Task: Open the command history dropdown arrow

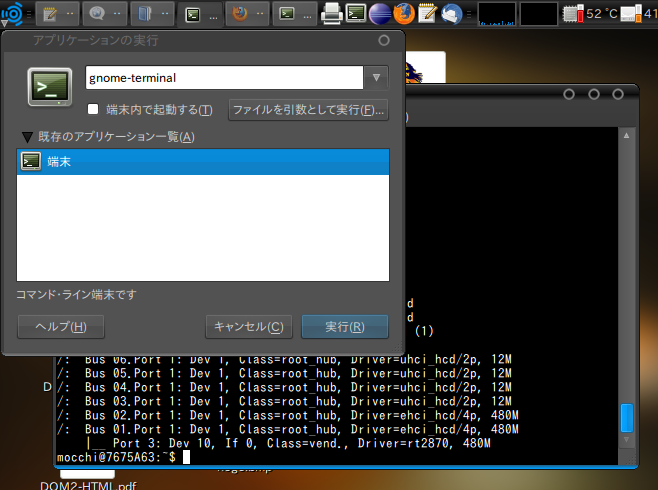Action: coord(376,78)
